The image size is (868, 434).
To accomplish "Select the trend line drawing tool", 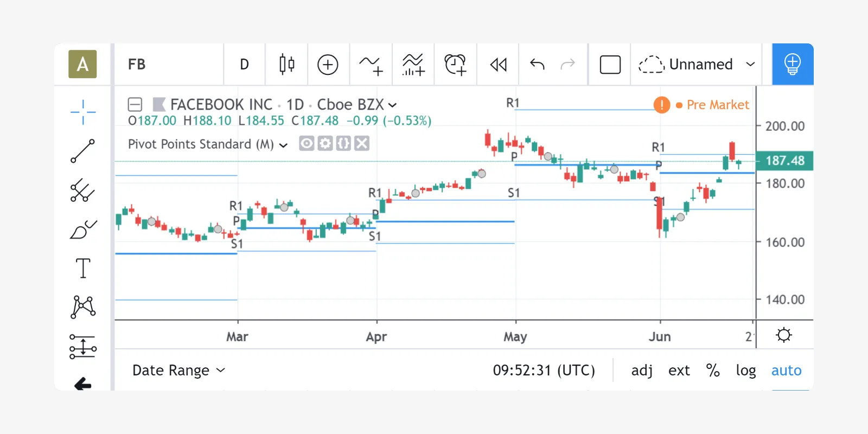I will (x=83, y=151).
